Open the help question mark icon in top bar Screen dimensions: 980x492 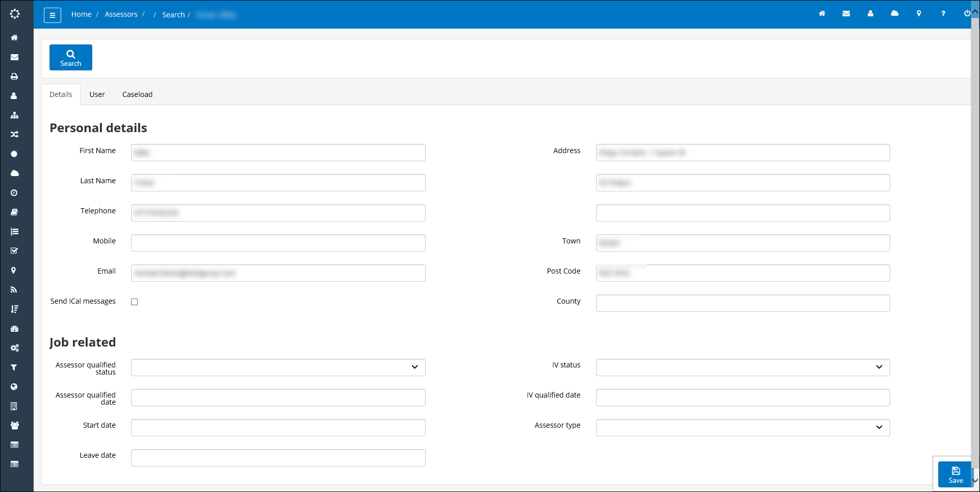(943, 14)
